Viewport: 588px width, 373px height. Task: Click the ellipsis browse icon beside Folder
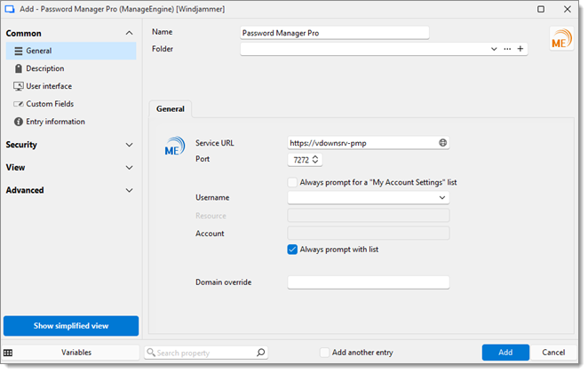[507, 49]
